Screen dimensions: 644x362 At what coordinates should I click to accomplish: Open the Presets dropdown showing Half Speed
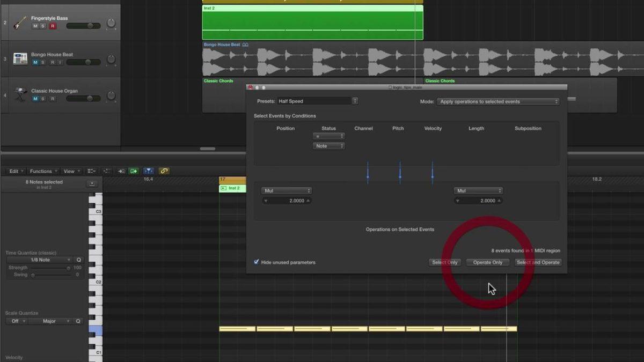point(318,101)
